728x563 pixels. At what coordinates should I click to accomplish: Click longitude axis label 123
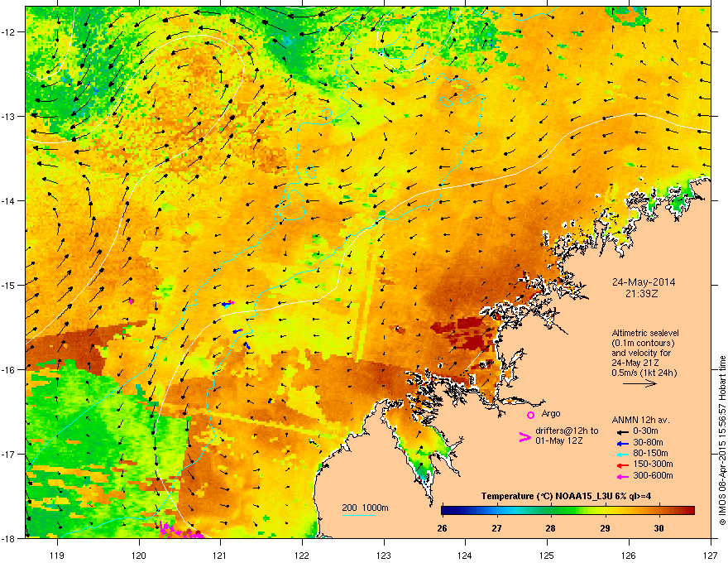[384, 555]
